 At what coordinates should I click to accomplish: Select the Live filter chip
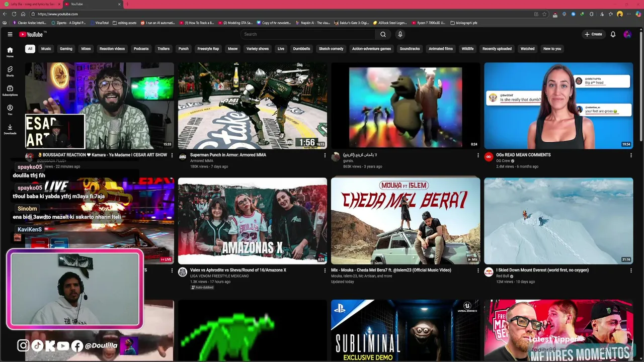(281, 49)
